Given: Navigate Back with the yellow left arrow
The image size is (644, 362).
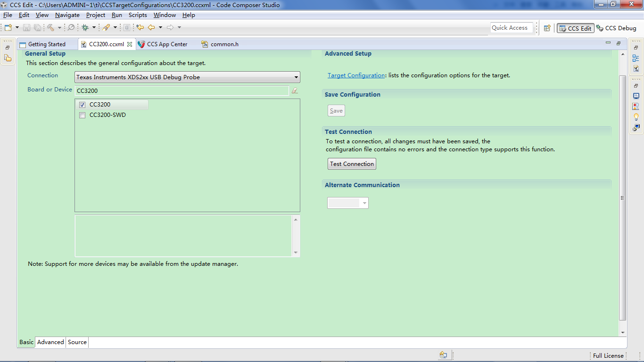Looking at the screenshot, I should [151, 27].
